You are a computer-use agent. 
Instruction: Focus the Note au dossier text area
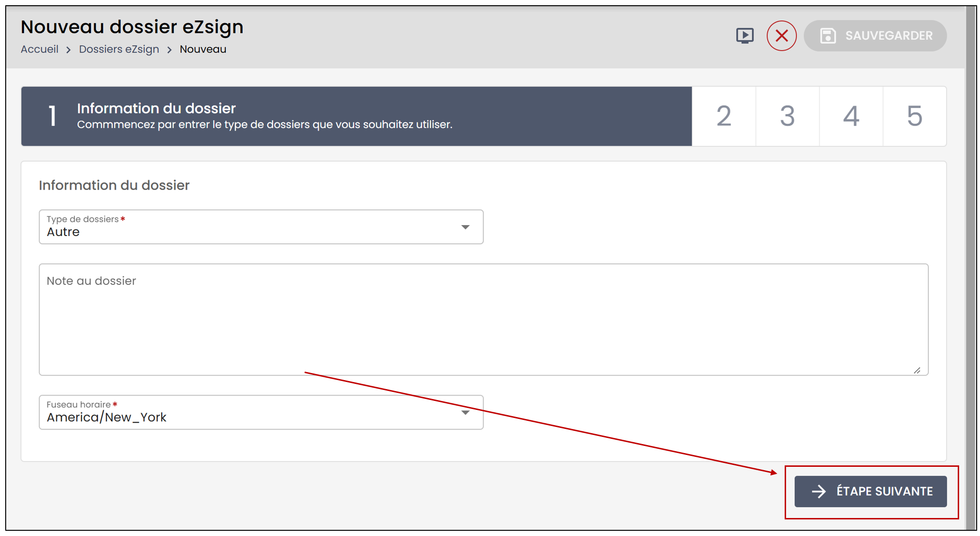point(484,319)
